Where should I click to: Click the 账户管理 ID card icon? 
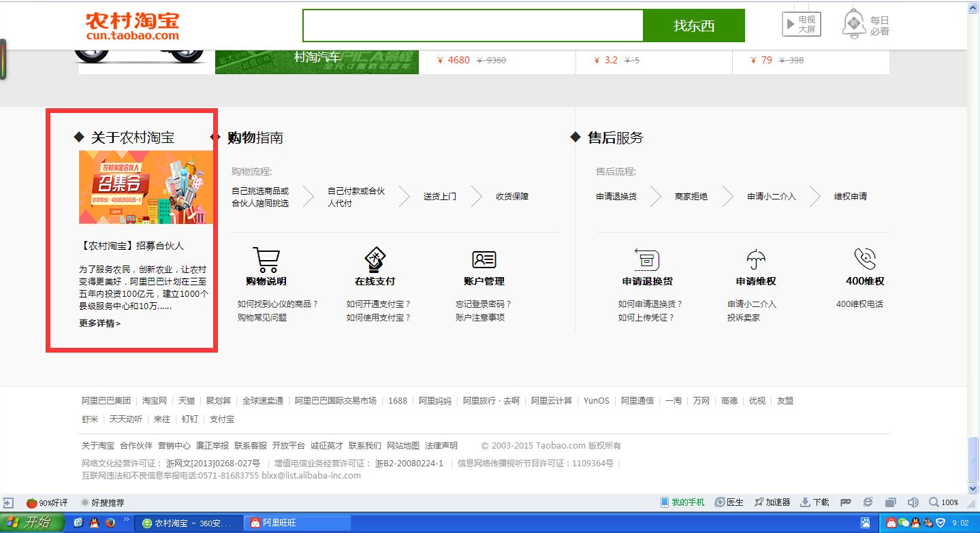pos(484,259)
